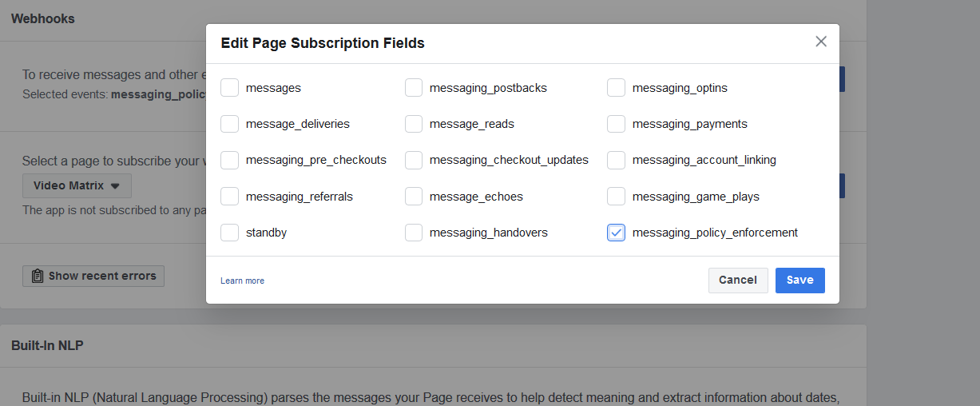Enable the message_echoes checkbox
Viewport: 980px width, 406px height.
pyautogui.click(x=414, y=197)
